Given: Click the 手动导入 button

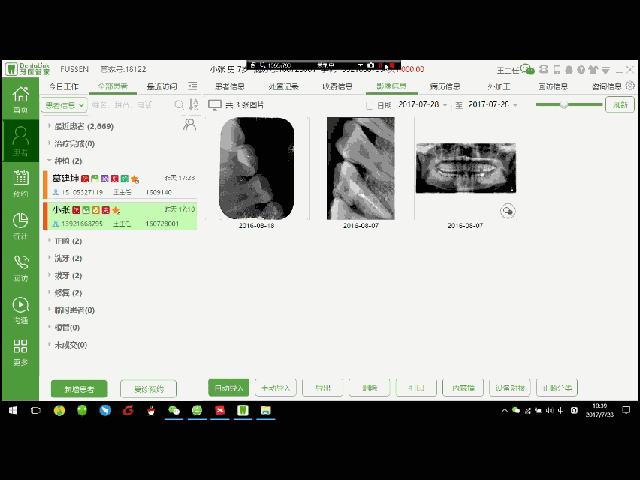Looking at the screenshot, I should pyautogui.click(x=276, y=388).
